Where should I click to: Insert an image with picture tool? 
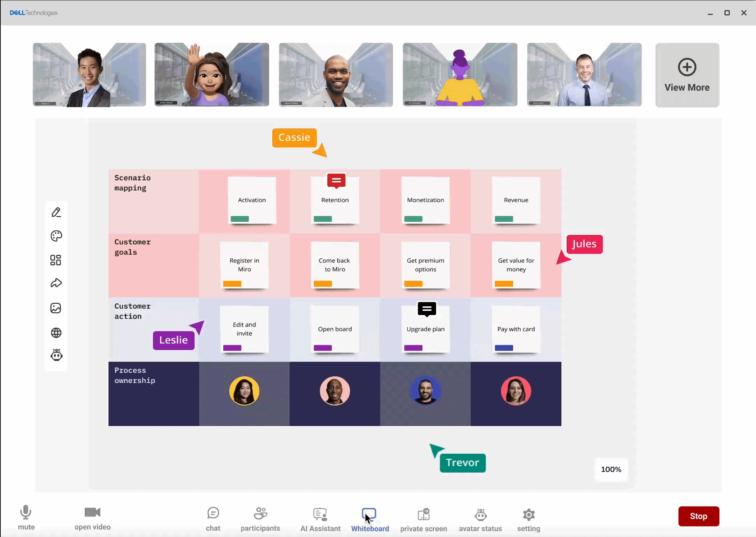click(56, 308)
